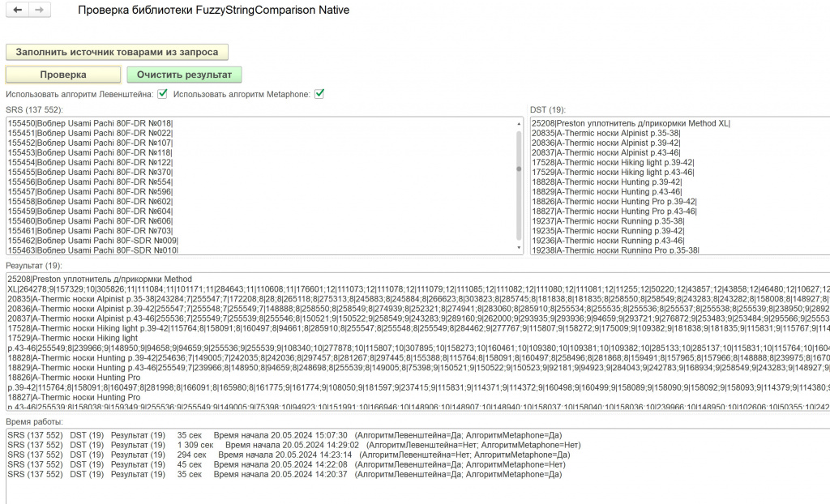Click 'Очистить результат' green button
This screenshot has height=504, width=830.
(184, 75)
